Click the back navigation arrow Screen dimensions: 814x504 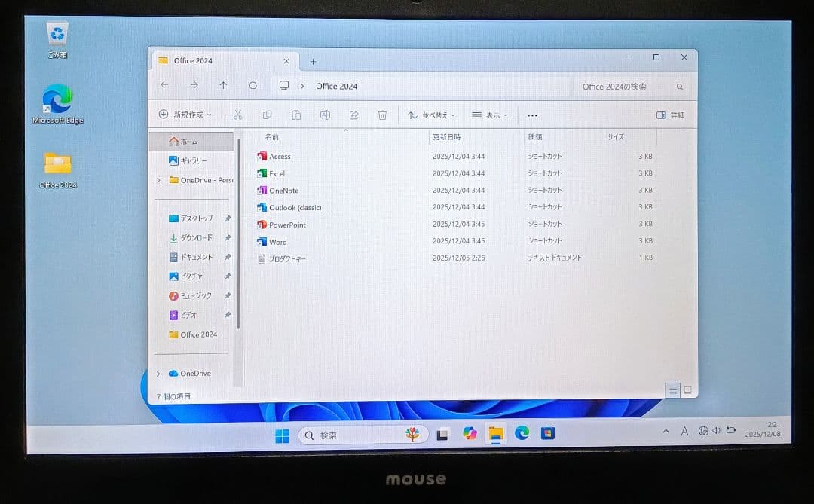tap(165, 85)
